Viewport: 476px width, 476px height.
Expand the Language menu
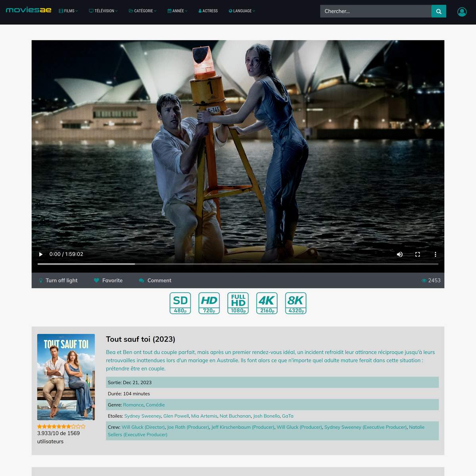(242, 11)
